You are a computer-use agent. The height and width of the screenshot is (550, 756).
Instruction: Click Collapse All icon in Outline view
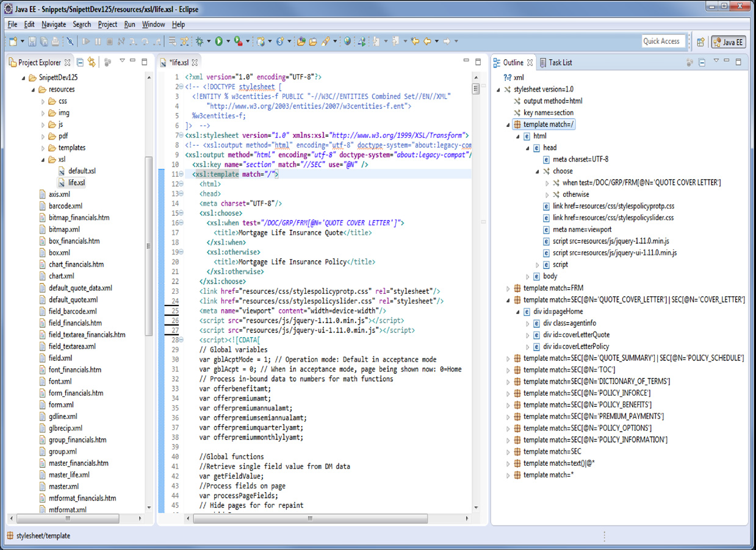click(x=702, y=62)
